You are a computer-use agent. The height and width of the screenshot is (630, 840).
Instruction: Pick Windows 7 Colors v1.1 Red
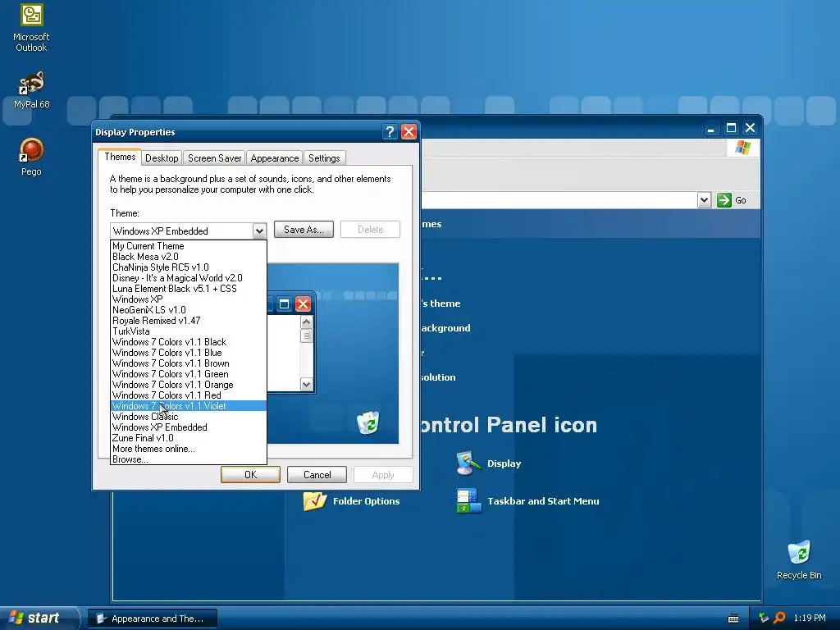pos(189,395)
